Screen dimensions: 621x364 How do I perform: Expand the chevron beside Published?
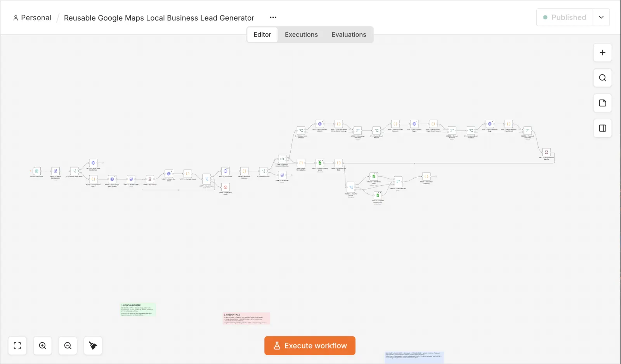pos(601,17)
